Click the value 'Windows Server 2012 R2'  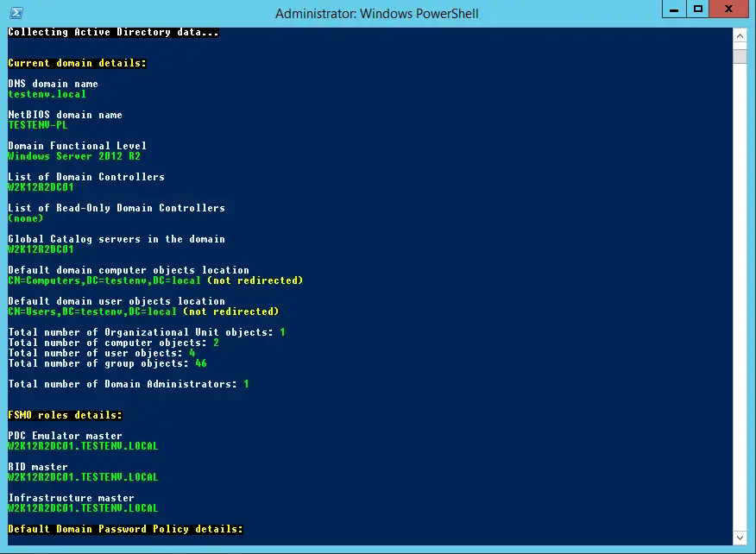tap(74, 156)
